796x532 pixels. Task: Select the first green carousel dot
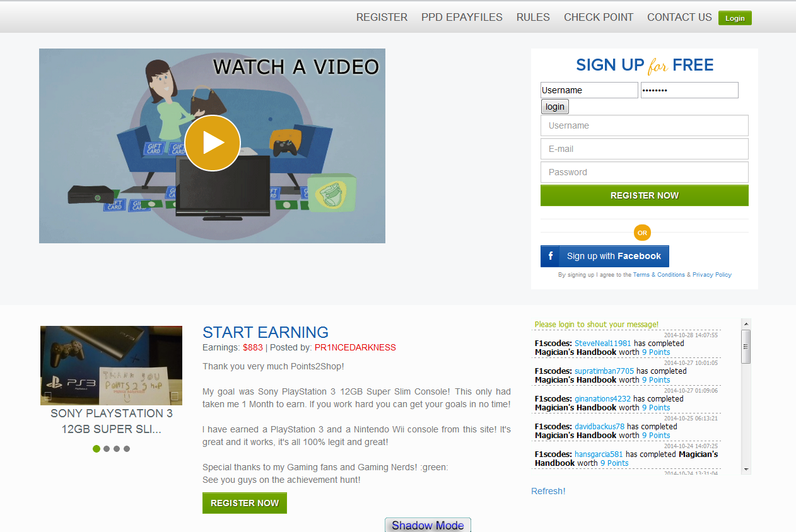(97, 449)
